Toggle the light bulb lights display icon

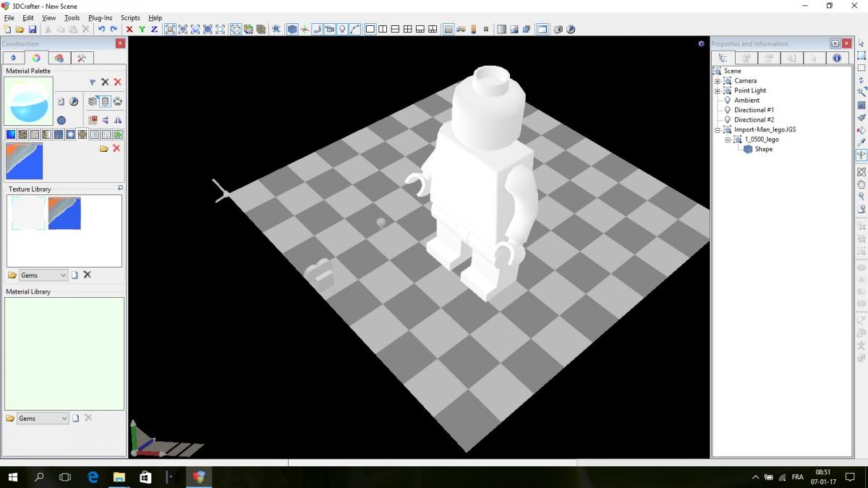click(342, 29)
